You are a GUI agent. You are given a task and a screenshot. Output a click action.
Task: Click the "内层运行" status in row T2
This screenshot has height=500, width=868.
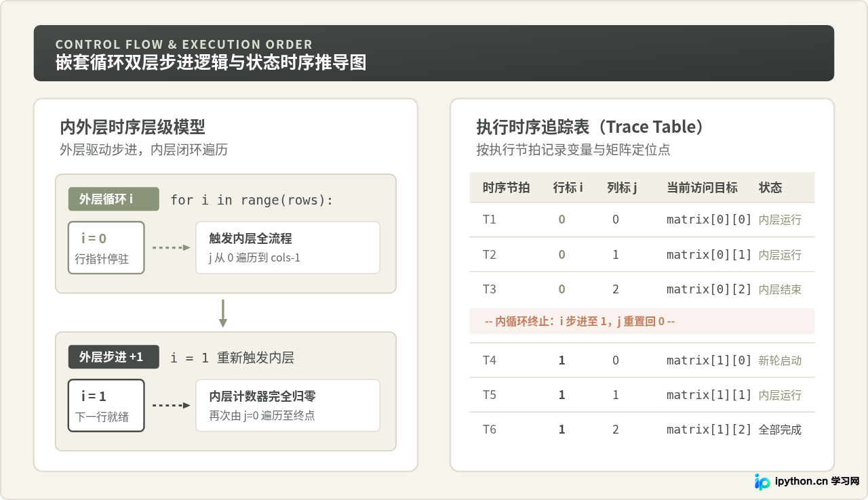click(x=780, y=255)
